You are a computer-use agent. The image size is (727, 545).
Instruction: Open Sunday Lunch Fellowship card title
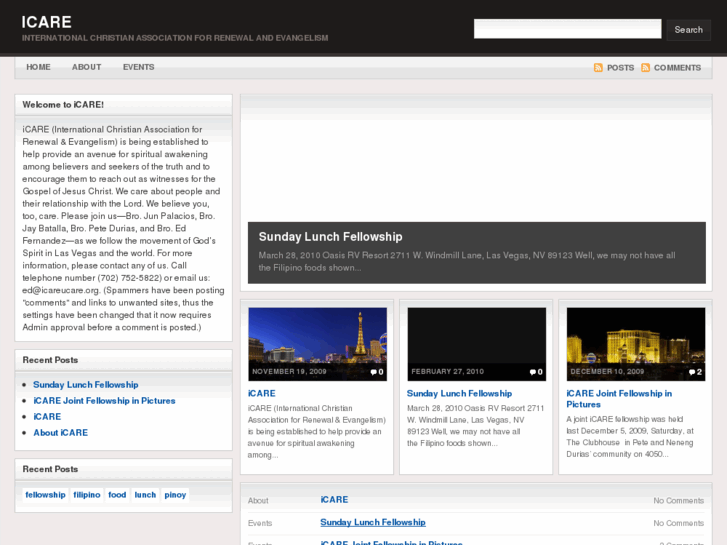[x=459, y=393]
